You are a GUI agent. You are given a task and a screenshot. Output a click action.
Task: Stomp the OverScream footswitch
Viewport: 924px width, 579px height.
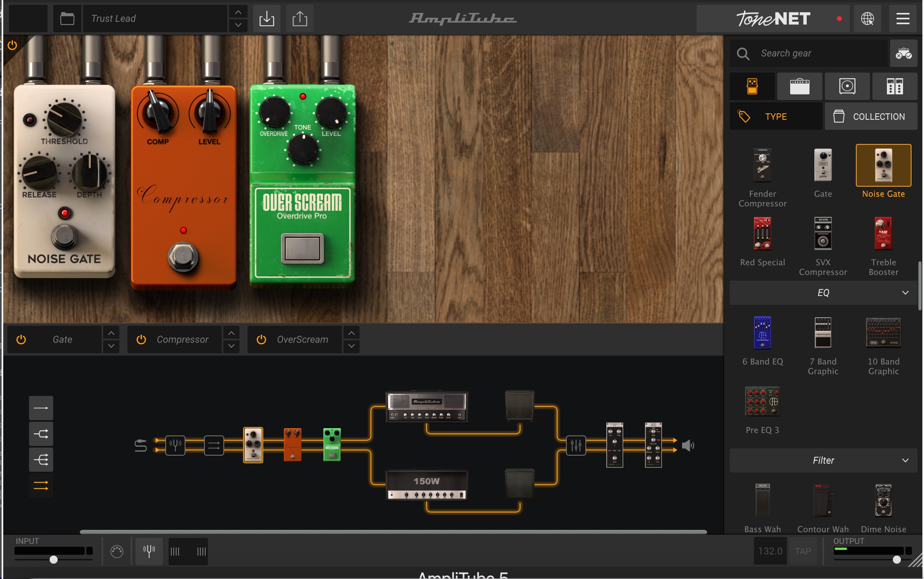coord(302,248)
